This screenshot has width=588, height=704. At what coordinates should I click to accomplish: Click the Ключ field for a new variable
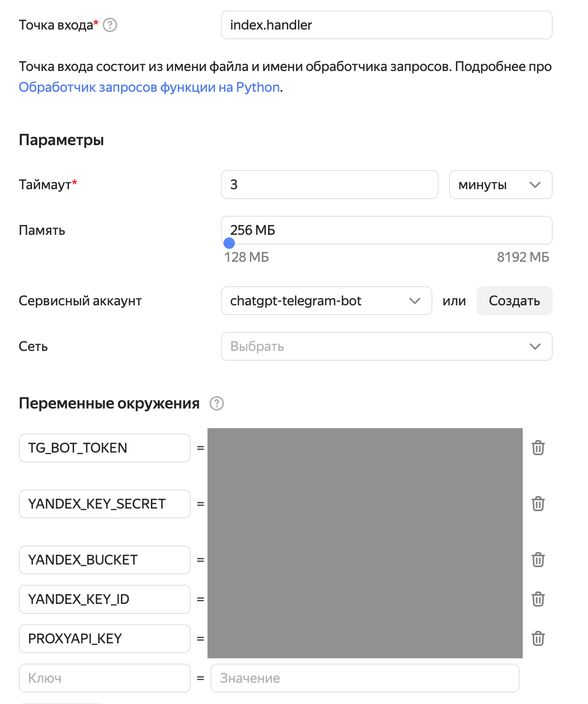coord(104,678)
